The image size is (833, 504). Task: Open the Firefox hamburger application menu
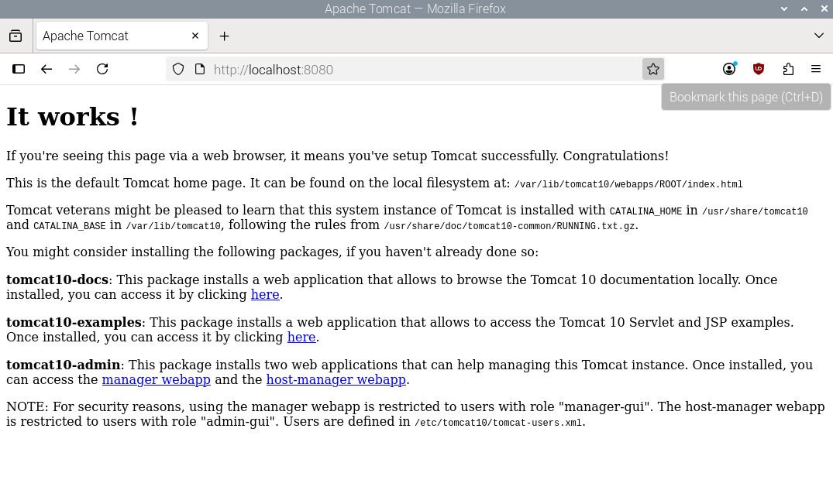point(816,69)
